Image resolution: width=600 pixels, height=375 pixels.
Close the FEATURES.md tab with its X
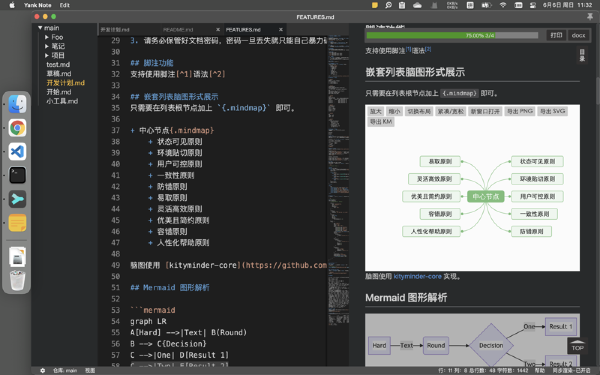tap(280, 29)
